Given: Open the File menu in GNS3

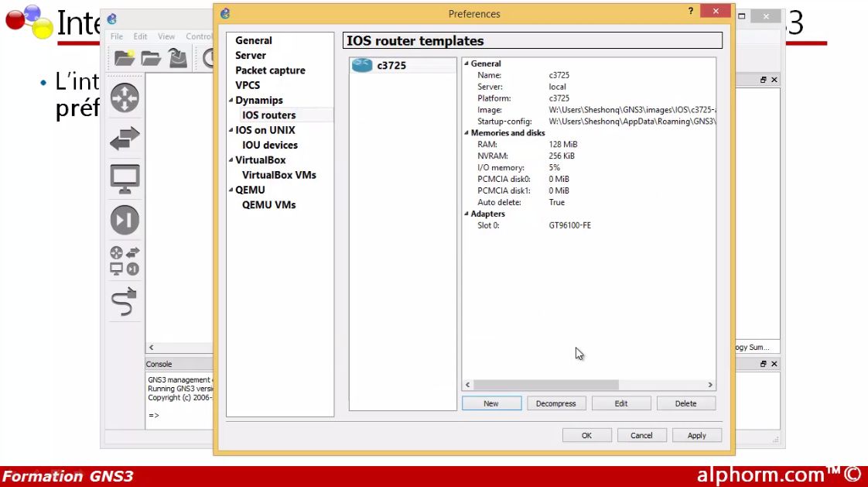Looking at the screenshot, I should [x=116, y=36].
